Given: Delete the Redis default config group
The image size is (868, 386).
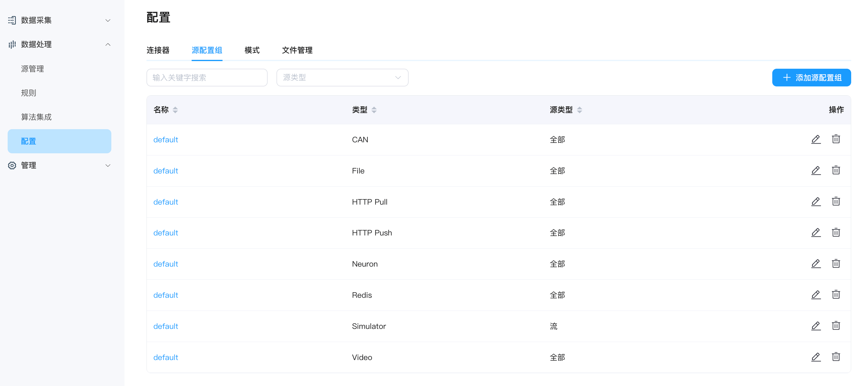Looking at the screenshot, I should click(836, 295).
